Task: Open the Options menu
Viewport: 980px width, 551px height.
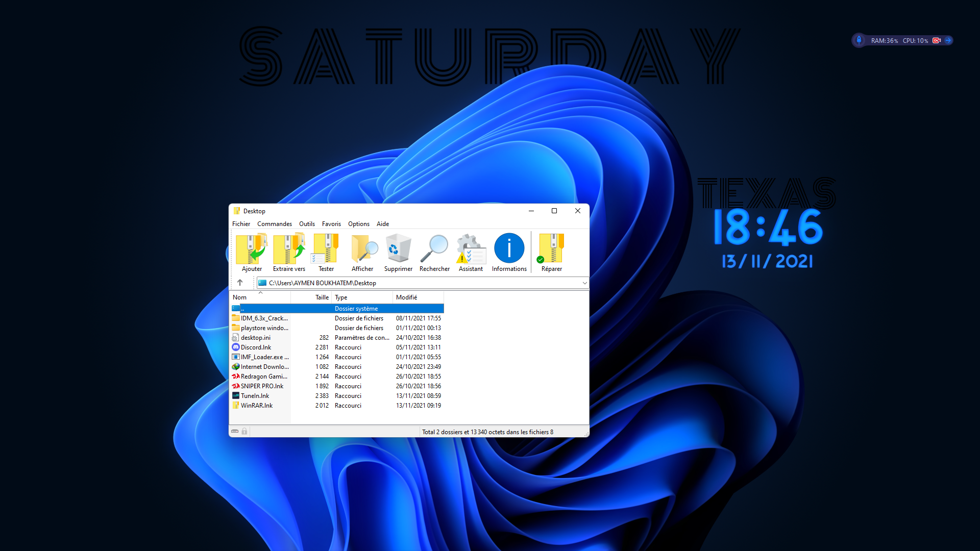Action: 358,224
